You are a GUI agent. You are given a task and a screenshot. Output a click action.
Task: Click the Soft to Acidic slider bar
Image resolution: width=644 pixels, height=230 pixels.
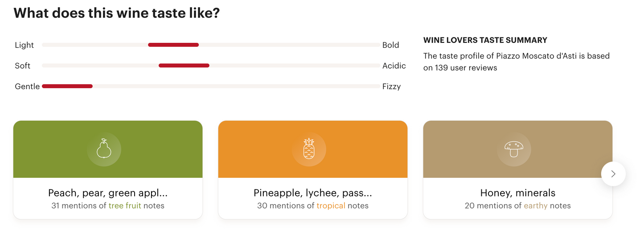click(211, 66)
